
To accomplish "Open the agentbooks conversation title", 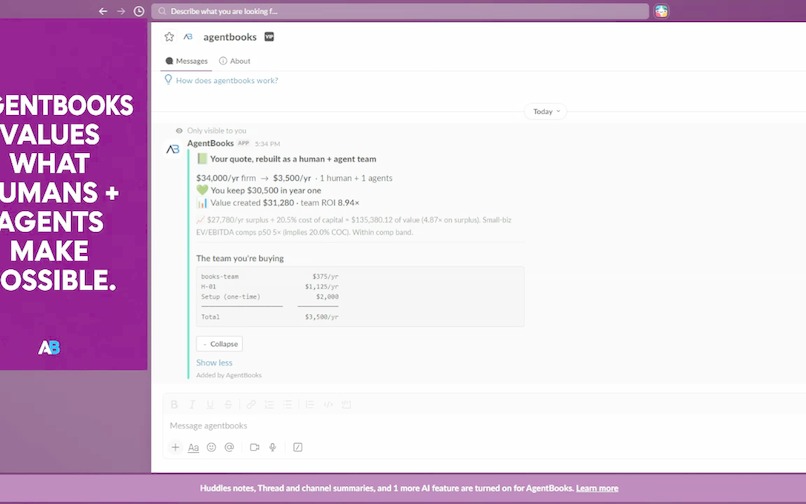I will pos(230,37).
